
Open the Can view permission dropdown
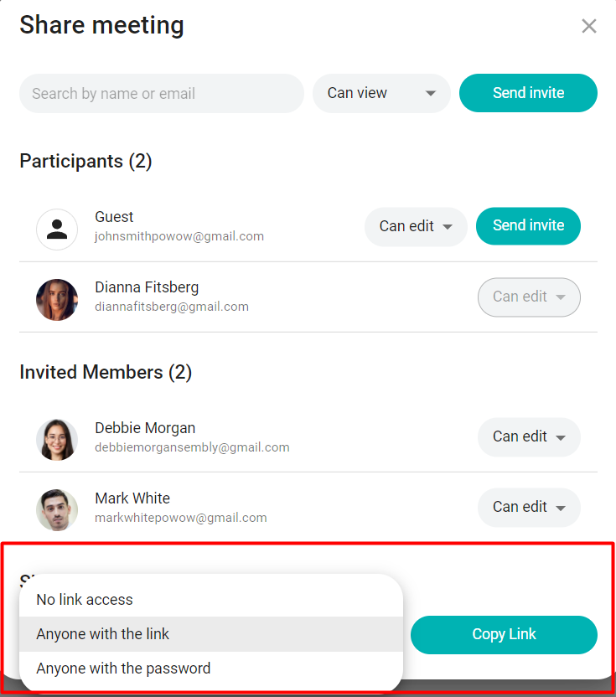click(x=381, y=94)
